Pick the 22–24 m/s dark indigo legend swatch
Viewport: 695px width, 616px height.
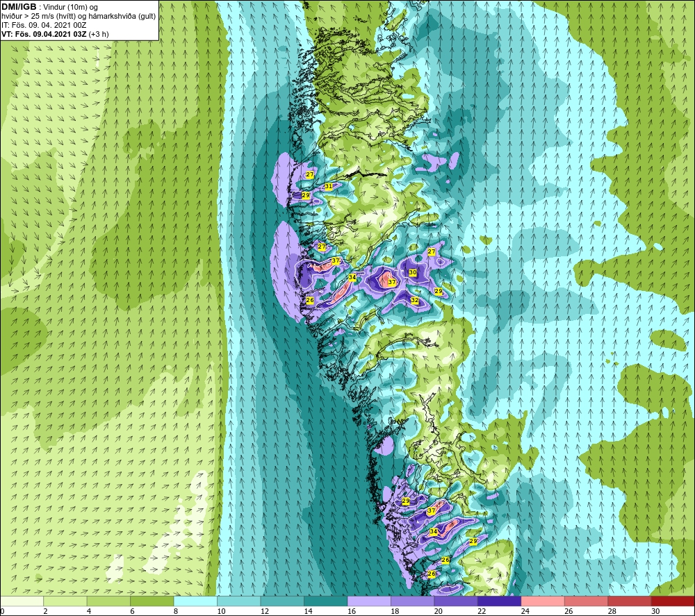[500, 601]
